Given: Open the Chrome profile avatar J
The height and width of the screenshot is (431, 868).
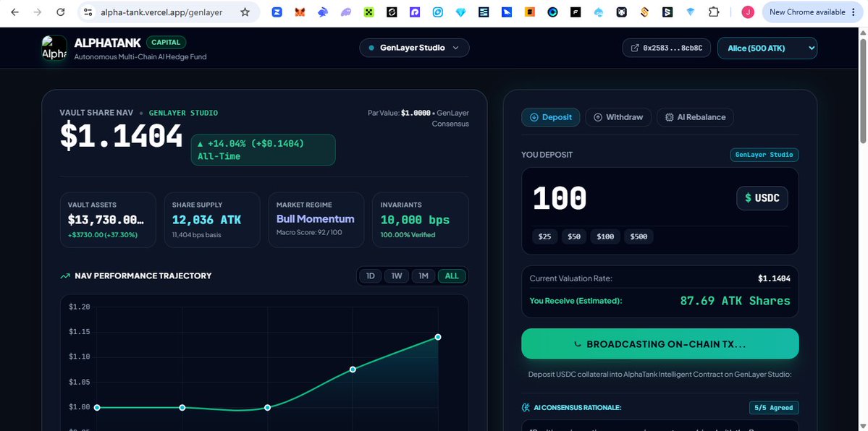Looking at the screenshot, I should click(748, 12).
